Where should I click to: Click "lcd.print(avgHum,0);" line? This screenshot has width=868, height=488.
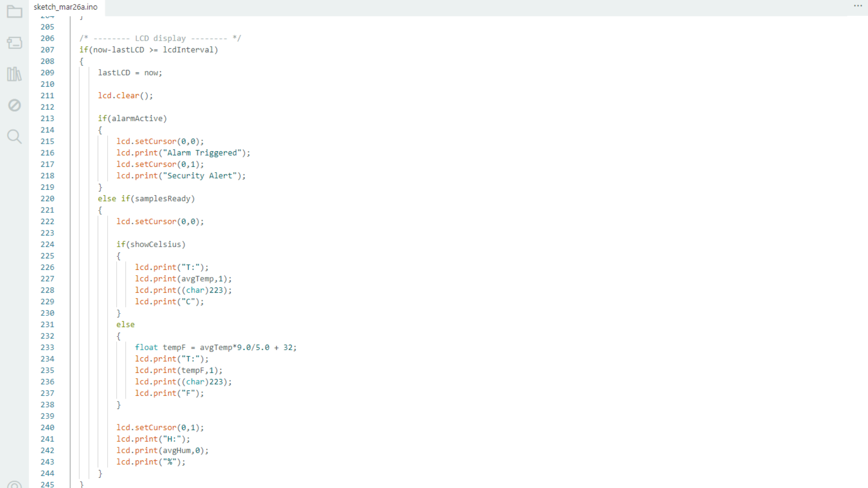tap(162, 450)
